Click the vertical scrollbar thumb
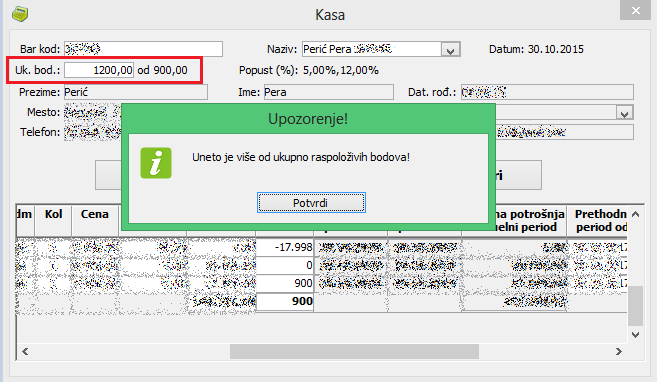 [x=635, y=306]
